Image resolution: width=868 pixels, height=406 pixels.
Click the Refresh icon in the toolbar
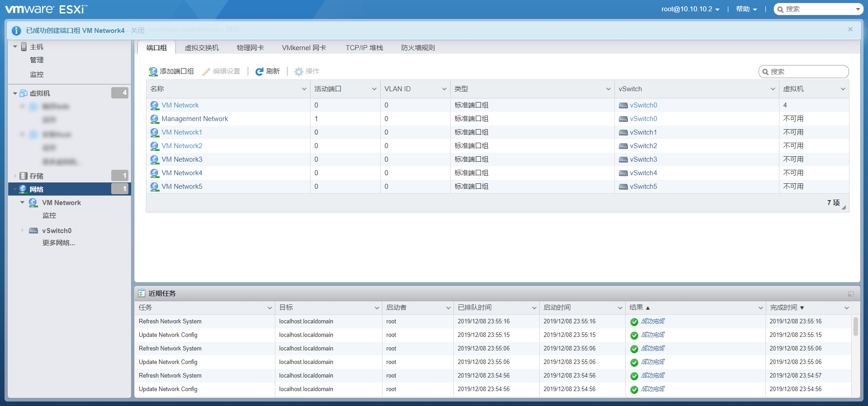tap(259, 71)
